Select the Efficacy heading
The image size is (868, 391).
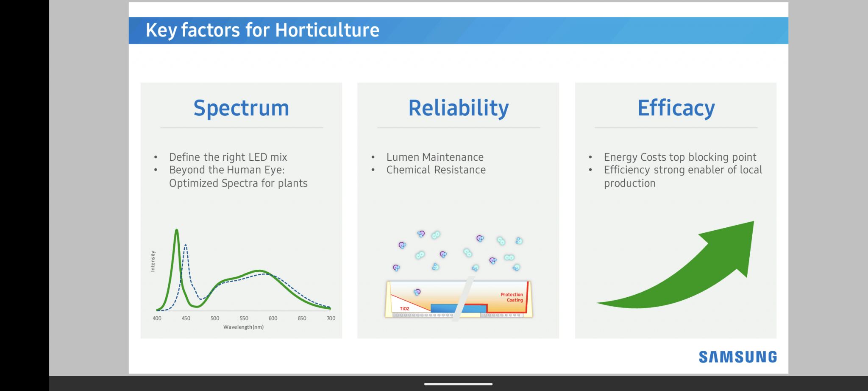point(676,108)
